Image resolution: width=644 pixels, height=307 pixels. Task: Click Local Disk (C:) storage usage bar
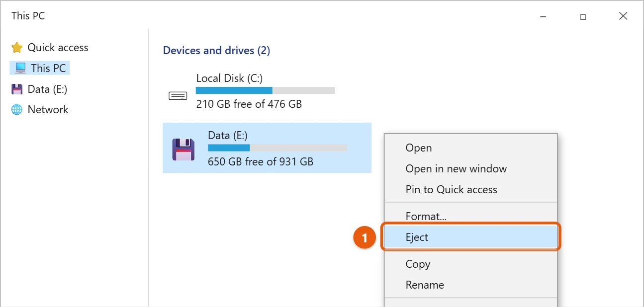(x=265, y=90)
